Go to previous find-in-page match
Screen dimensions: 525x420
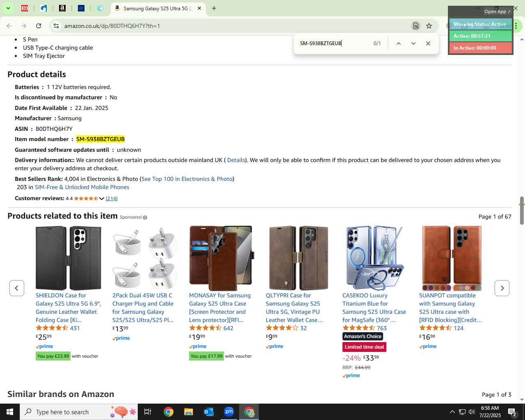[x=398, y=43]
